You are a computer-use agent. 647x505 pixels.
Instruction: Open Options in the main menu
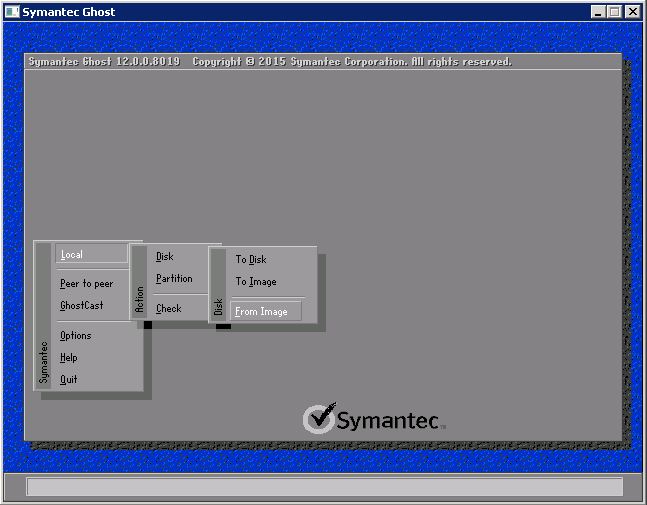76,335
